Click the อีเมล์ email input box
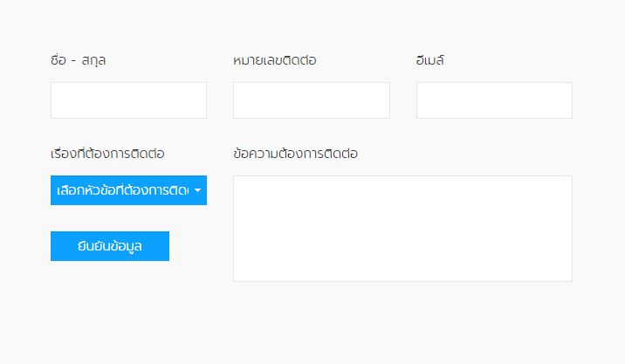 [x=494, y=100]
